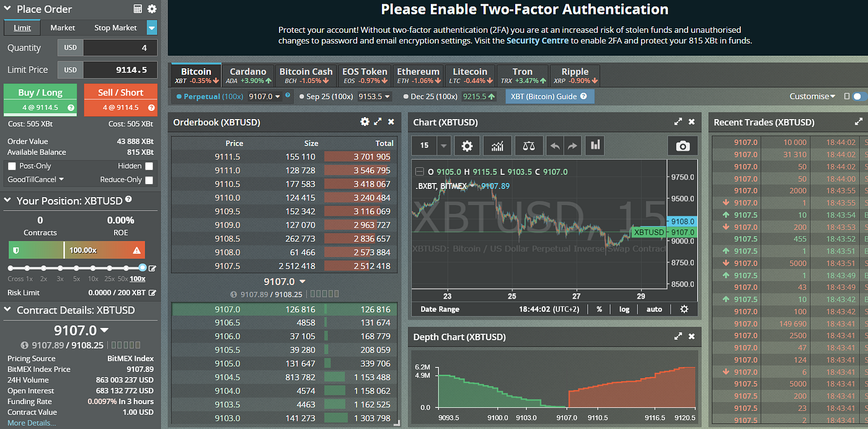The width and height of the screenshot is (868, 429).
Task: Collapse chart legend minus icon
Action: (x=419, y=172)
